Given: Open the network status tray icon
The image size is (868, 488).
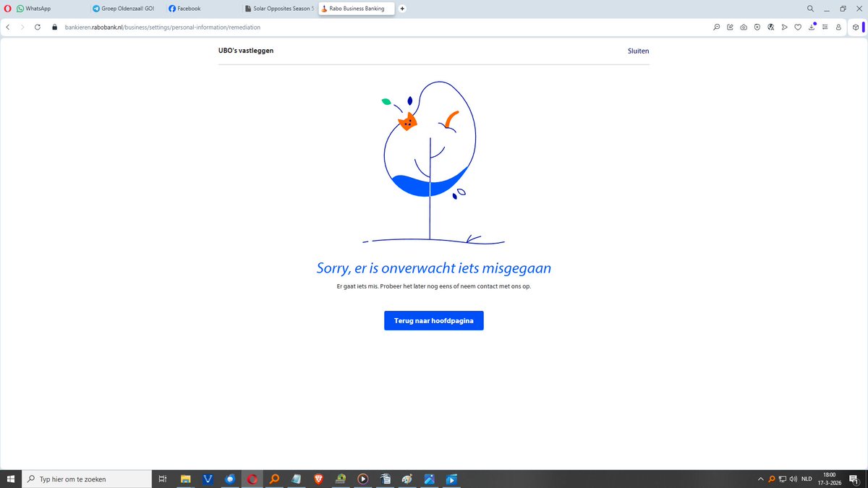Looking at the screenshot, I should click(x=783, y=479).
